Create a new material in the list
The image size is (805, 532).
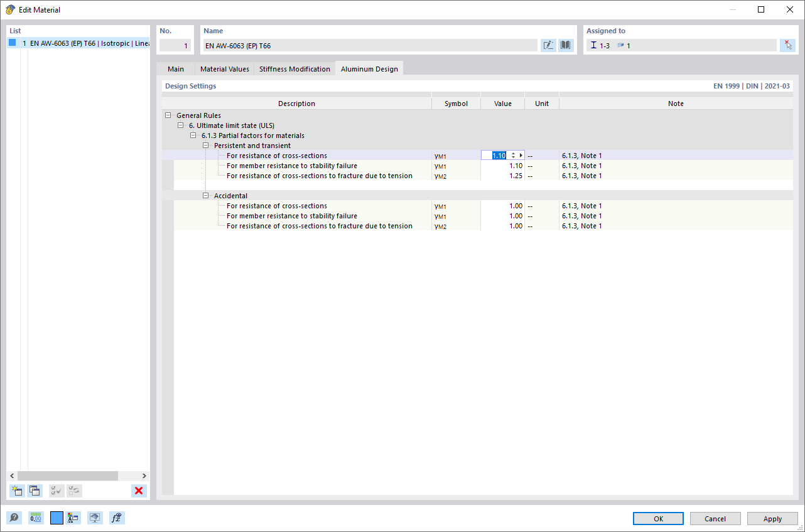[x=17, y=491]
